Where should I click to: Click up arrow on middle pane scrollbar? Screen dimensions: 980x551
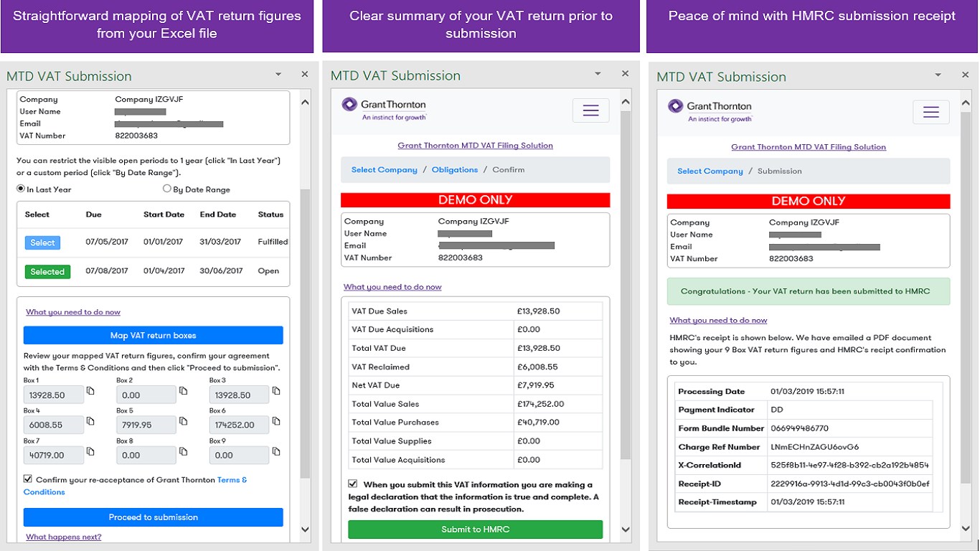pyautogui.click(x=626, y=101)
